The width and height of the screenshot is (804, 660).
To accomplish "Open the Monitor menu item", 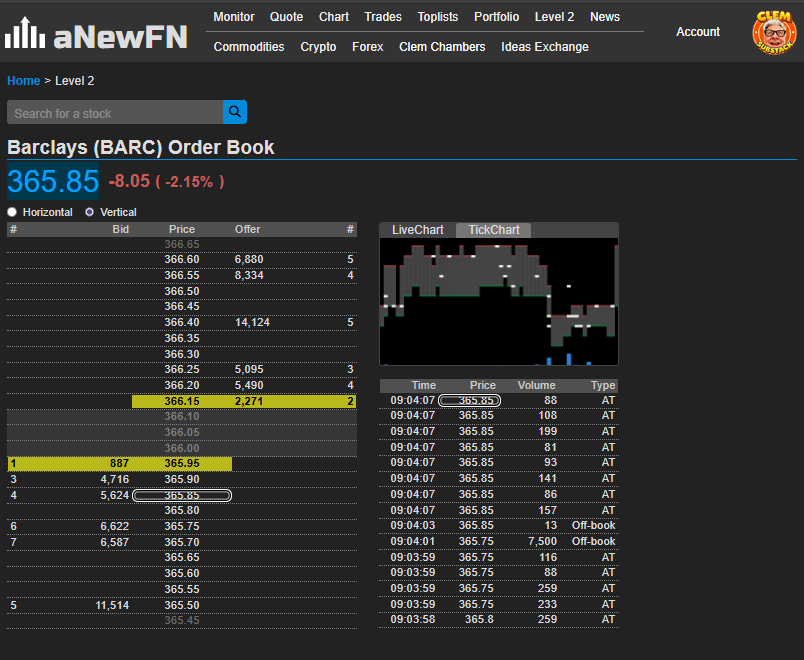I will click(x=234, y=17).
